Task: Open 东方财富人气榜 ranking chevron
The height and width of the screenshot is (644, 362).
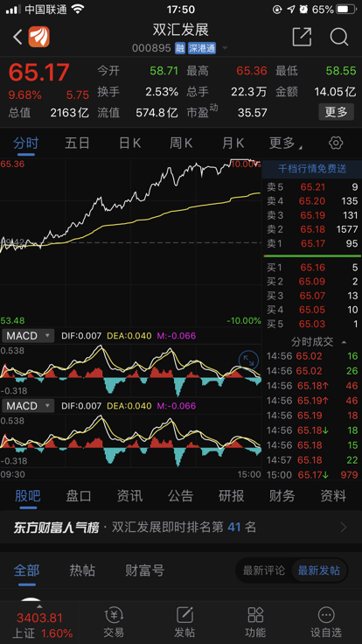Action: pyautogui.click(x=344, y=527)
